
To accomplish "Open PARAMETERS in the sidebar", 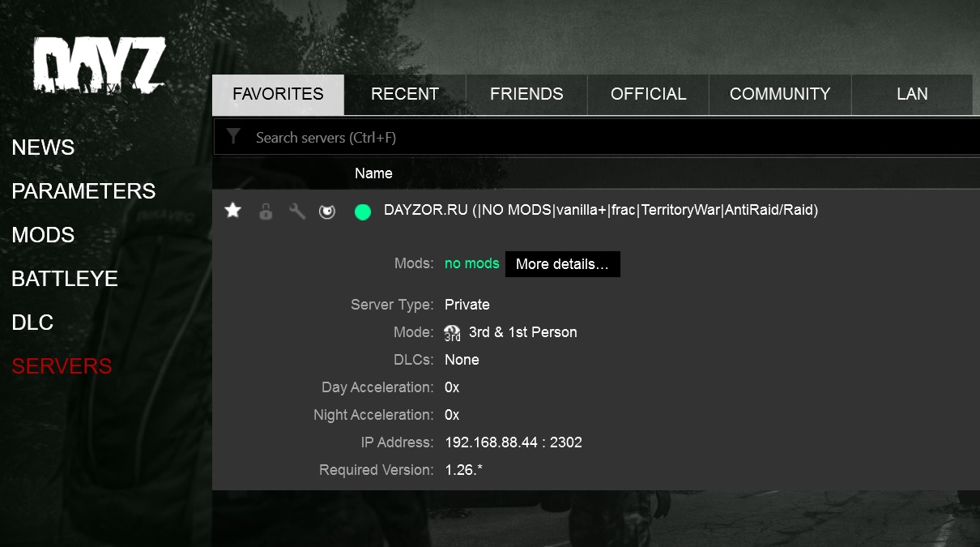I will tap(83, 191).
